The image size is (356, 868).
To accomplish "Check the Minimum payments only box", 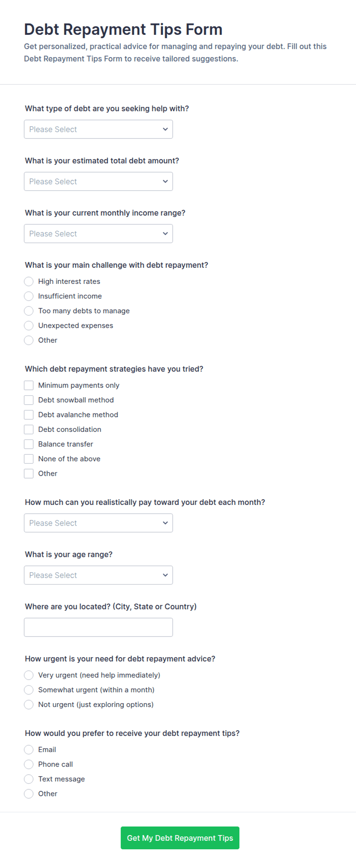I will coord(29,385).
